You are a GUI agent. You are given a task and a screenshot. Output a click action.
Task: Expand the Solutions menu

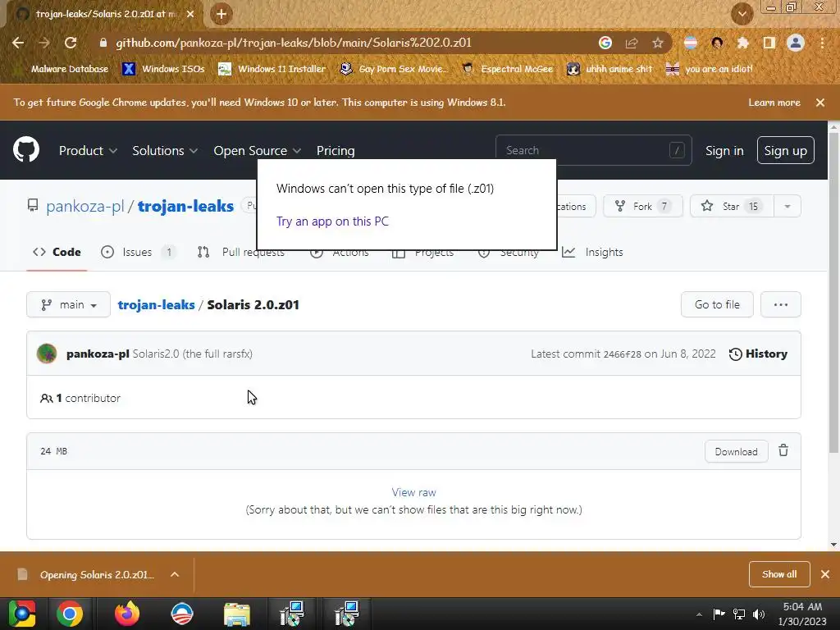tap(165, 151)
